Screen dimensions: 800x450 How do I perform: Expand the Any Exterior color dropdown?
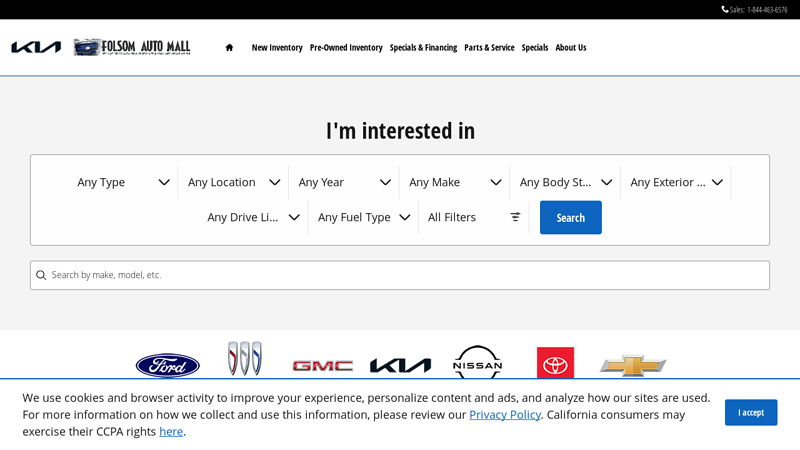point(676,182)
